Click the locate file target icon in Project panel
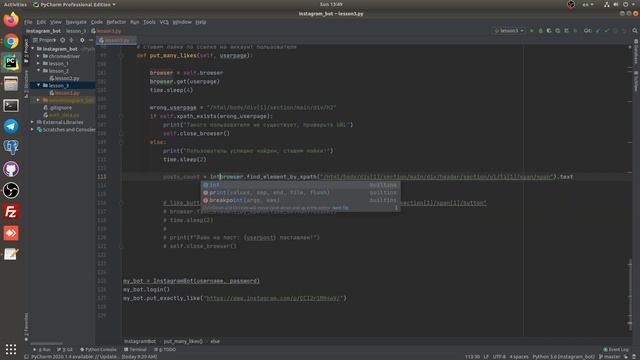Image resolution: width=640 pixels, height=360 pixels. click(x=62, y=40)
